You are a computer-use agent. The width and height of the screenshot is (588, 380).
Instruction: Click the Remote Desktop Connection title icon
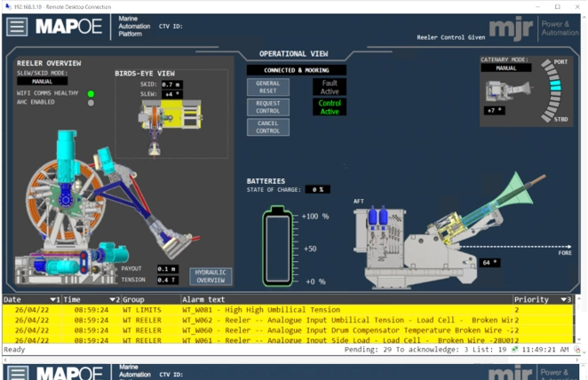pyautogui.click(x=7, y=6)
